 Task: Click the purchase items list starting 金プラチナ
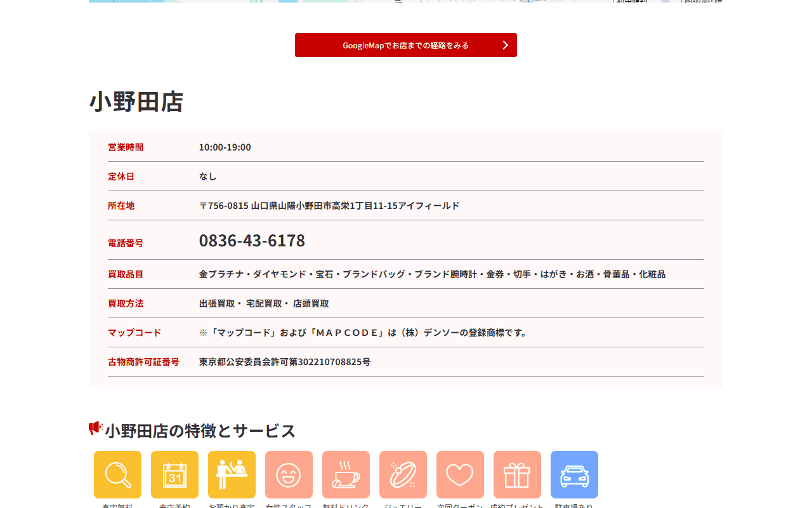432,274
